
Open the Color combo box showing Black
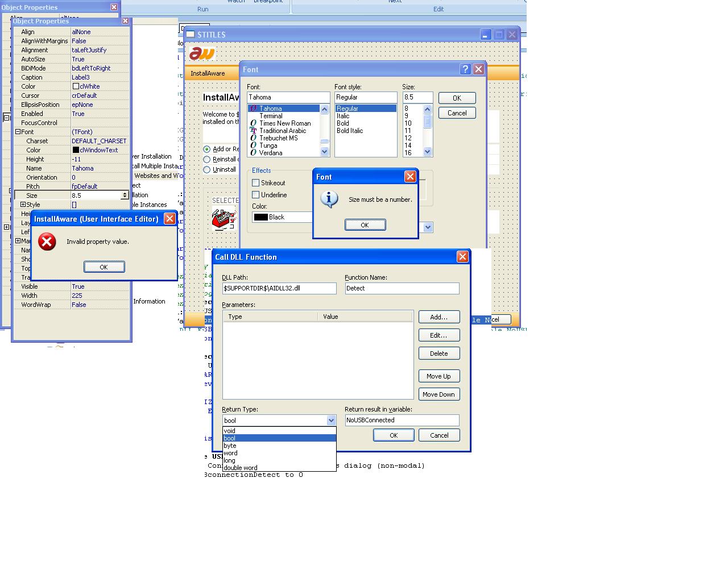point(283,217)
